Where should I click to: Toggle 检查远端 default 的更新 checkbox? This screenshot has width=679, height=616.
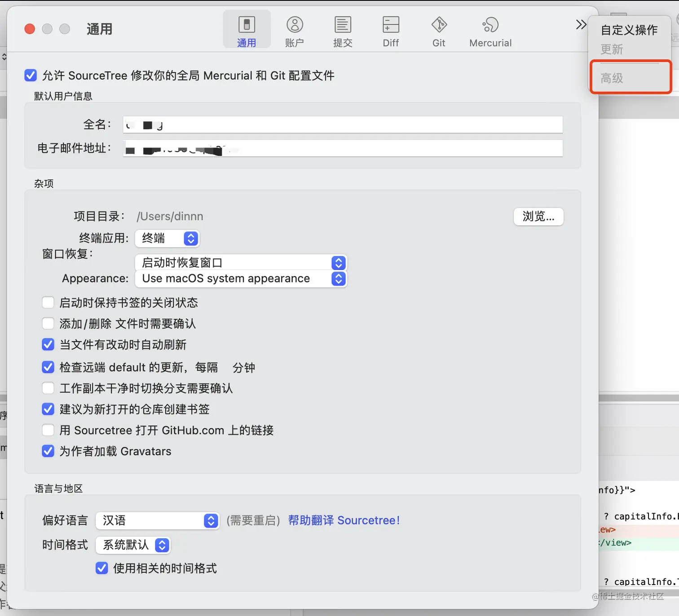click(48, 367)
